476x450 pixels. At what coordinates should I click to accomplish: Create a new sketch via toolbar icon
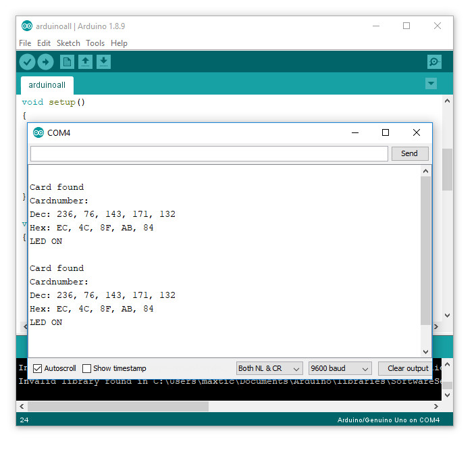click(x=67, y=62)
